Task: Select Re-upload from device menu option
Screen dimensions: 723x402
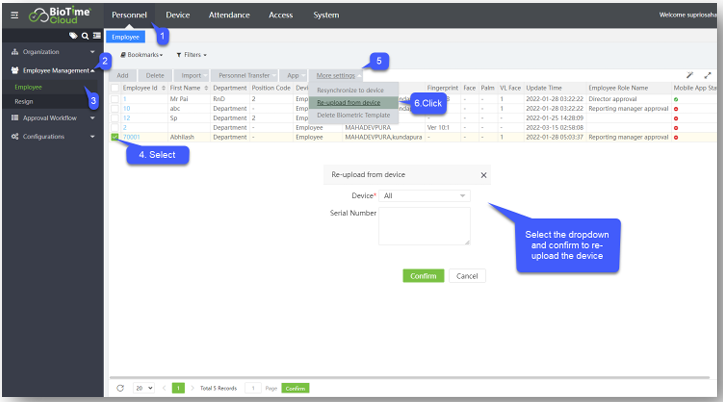Action: (x=348, y=103)
